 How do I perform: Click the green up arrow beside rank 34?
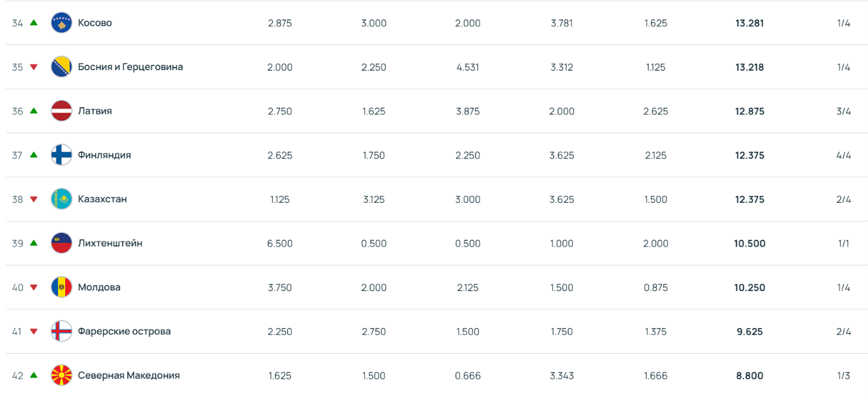34,23
